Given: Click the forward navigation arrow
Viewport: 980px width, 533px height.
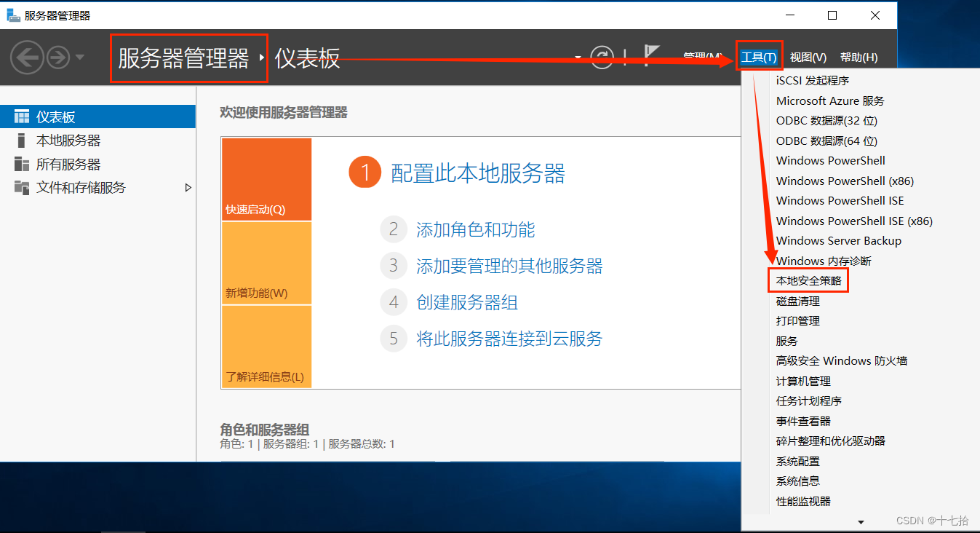Looking at the screenshot, I should coord(57,57).
